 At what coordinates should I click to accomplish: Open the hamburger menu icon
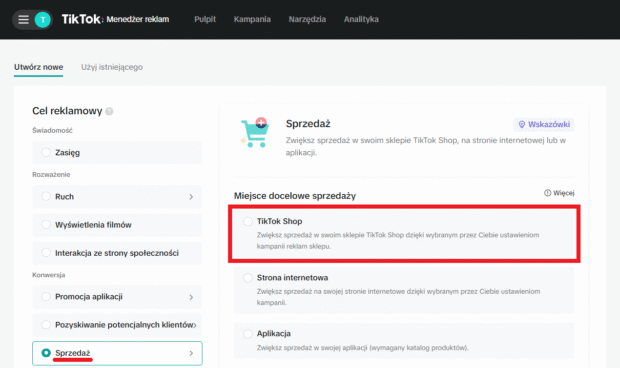(23, 19)
